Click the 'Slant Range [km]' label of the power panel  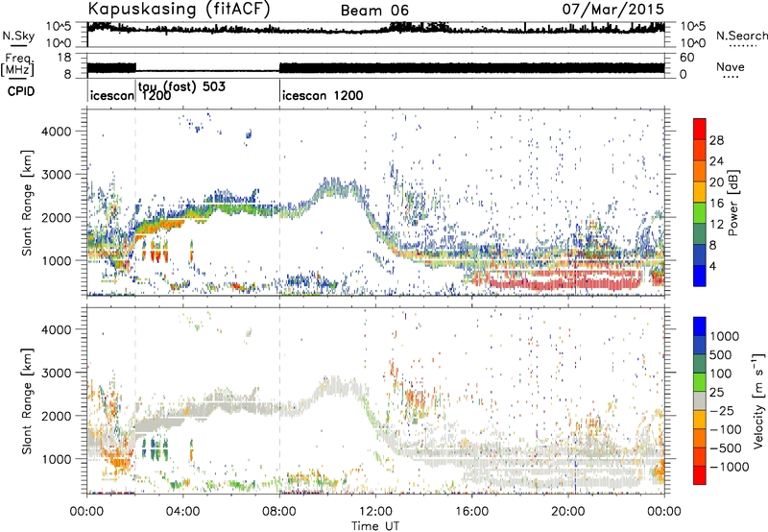pyautogui.click(x=27, y=203)
